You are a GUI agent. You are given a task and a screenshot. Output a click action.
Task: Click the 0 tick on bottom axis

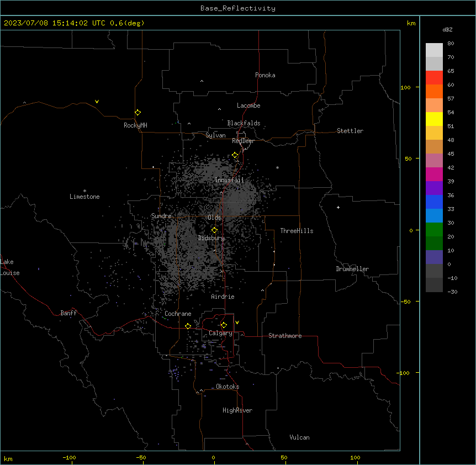click(x=213, y=457)
